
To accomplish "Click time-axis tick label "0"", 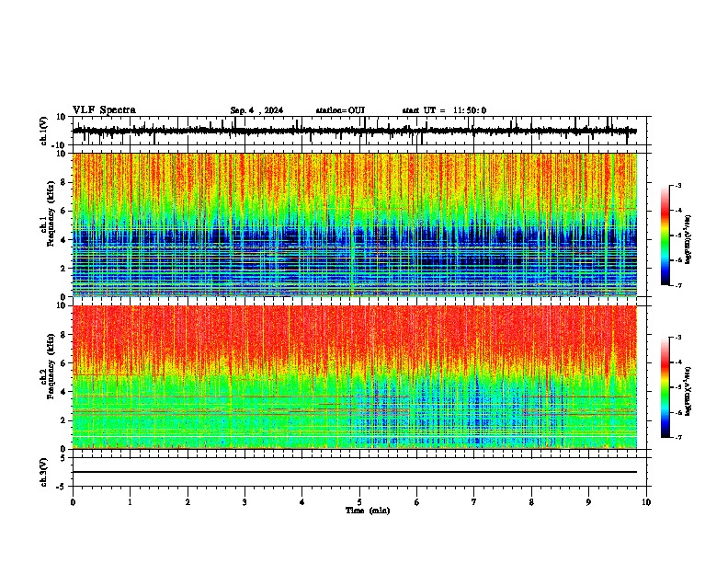I will [73, 502].
